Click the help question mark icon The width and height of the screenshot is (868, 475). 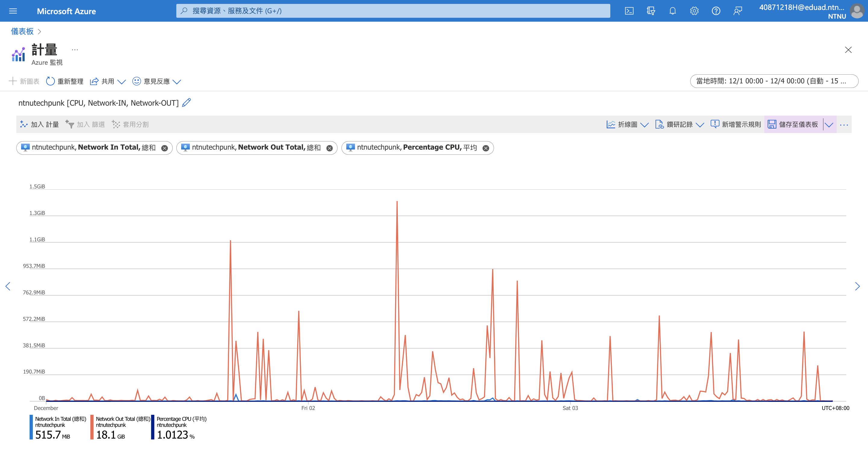pos(716,11)
